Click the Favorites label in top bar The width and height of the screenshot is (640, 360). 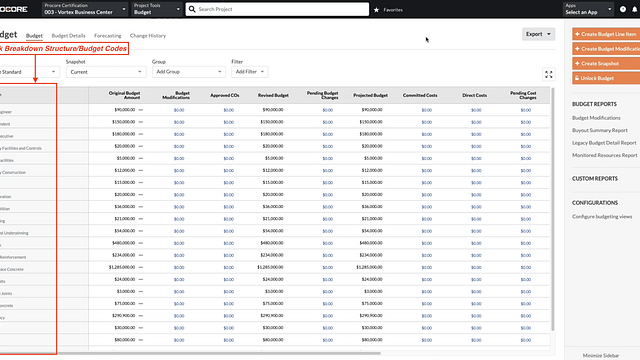(393, 10)
